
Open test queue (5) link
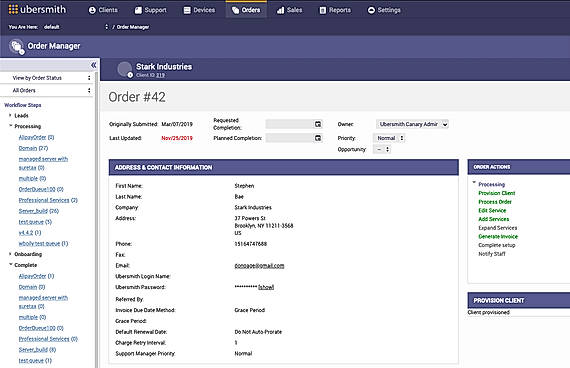coord(35,222)
